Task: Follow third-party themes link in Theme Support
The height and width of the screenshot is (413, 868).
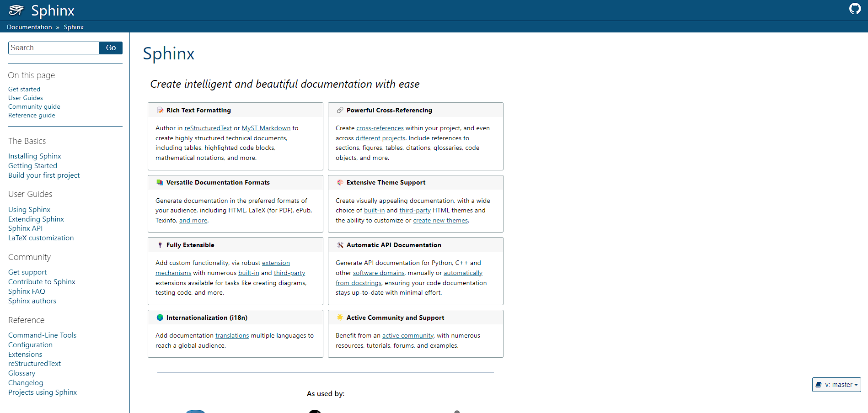Action: click(415, 211)
